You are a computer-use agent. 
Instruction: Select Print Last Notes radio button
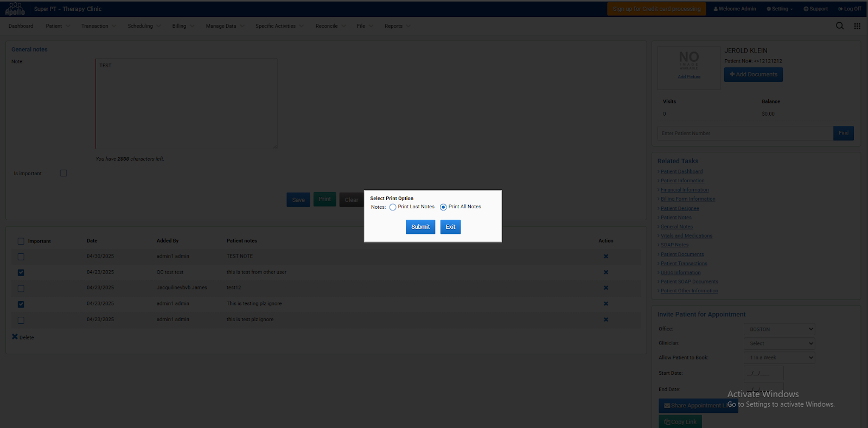[393, 207]
